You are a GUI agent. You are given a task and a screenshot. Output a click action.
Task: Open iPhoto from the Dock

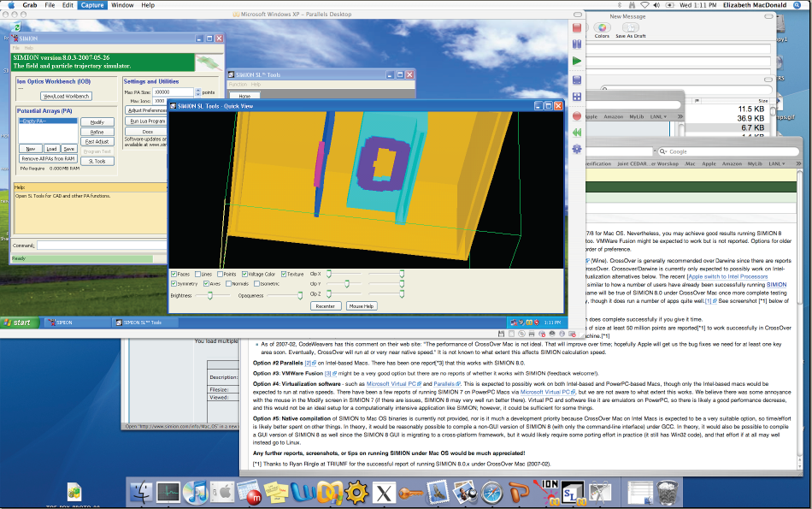coord(464,492)
